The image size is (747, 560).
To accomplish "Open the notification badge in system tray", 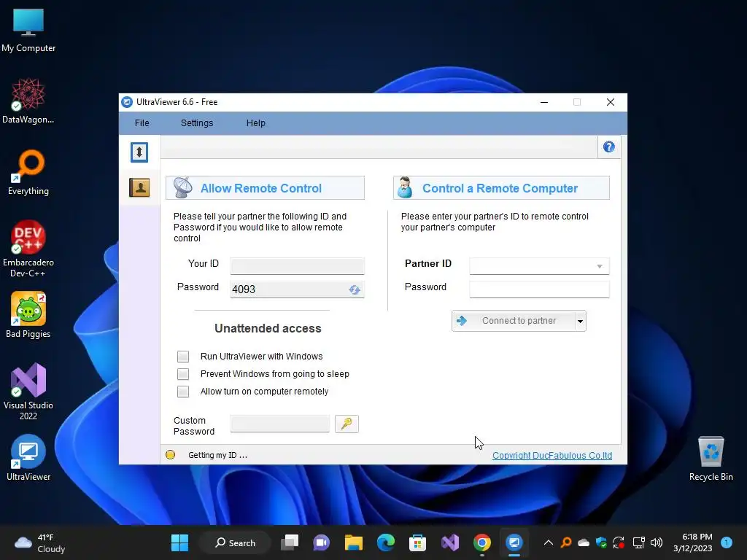I will (x=726, y=542).
